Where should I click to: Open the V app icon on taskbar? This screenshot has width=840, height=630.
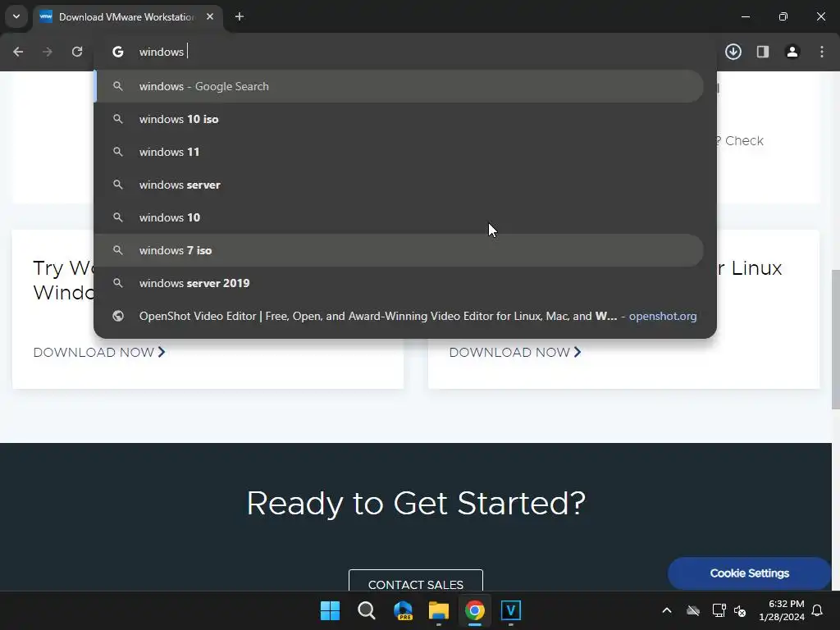click(x=511, y=610)
